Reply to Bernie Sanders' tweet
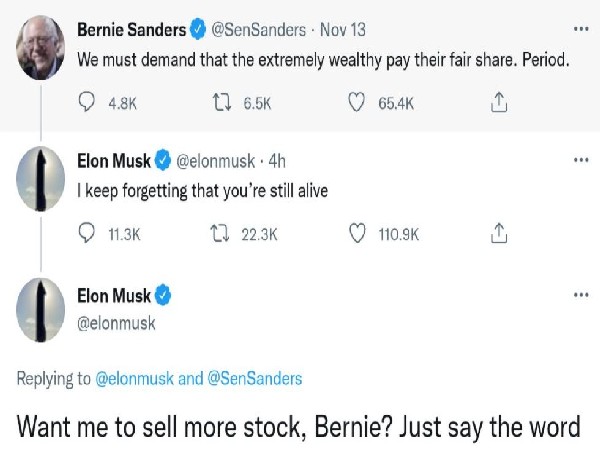 click(87, 101)
